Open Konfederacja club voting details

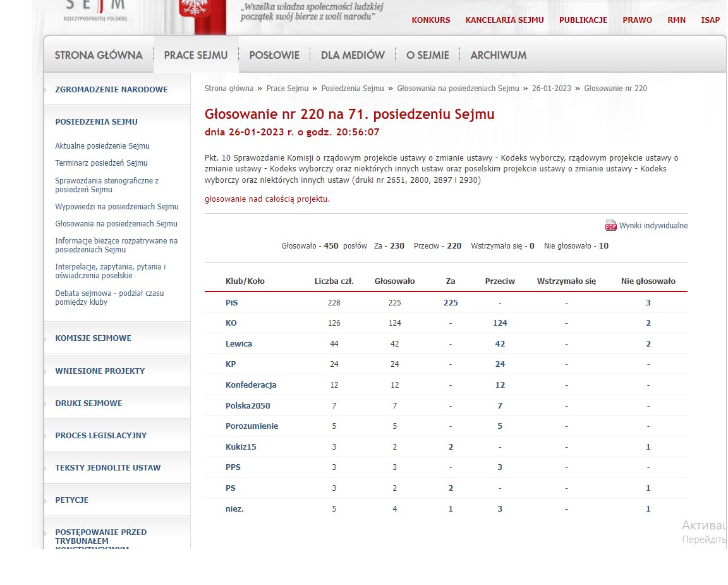point(251,385)
